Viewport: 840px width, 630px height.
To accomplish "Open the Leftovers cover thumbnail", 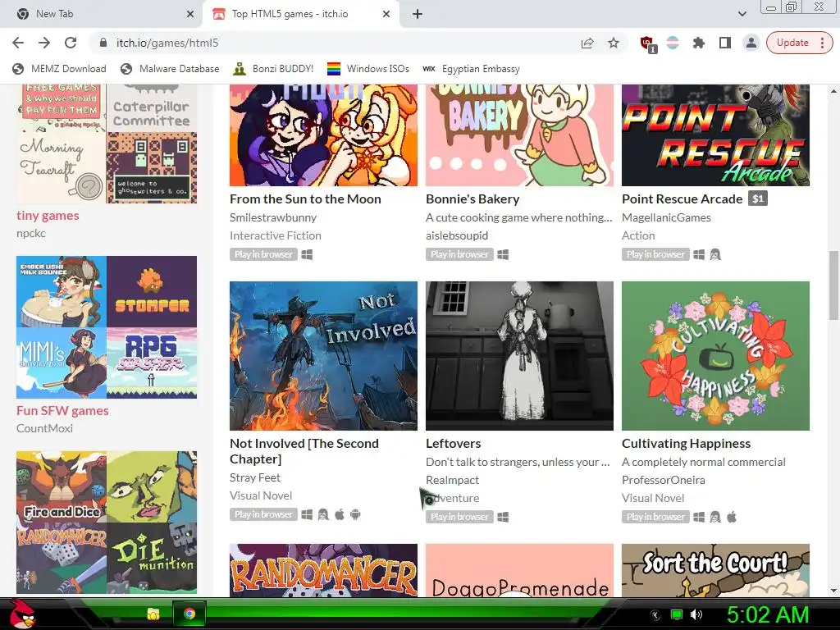I will tap(519, 356).
